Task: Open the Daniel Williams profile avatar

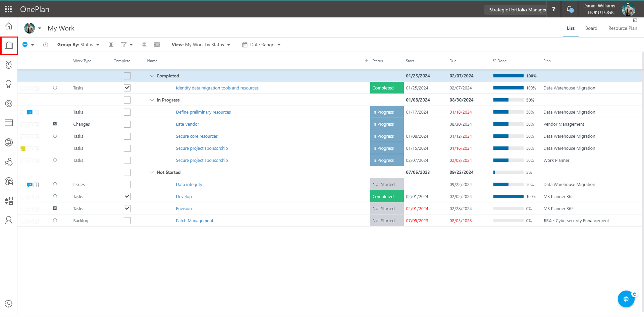Action: pos(628,9)
